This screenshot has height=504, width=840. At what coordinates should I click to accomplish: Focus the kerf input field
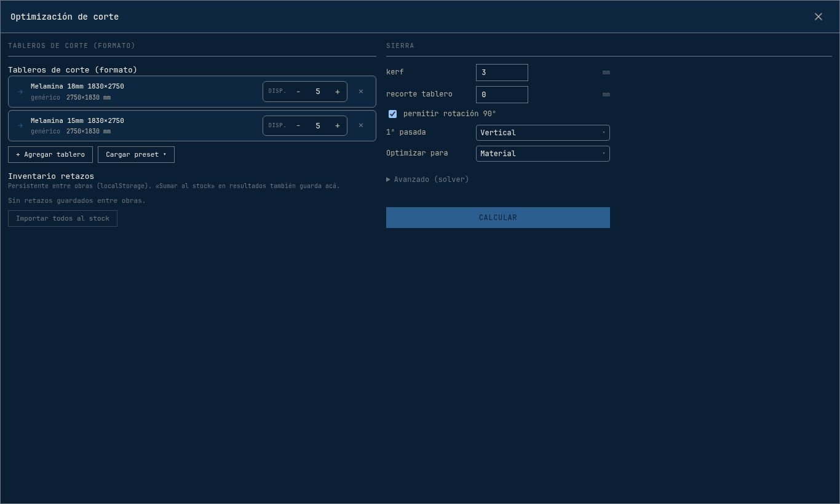coord(502,73)
